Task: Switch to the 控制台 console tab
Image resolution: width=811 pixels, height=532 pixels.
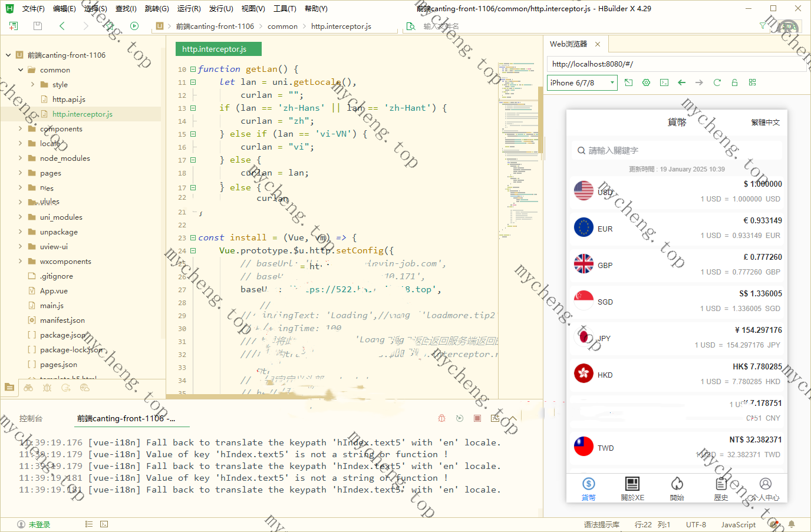Action: (31, 418)
